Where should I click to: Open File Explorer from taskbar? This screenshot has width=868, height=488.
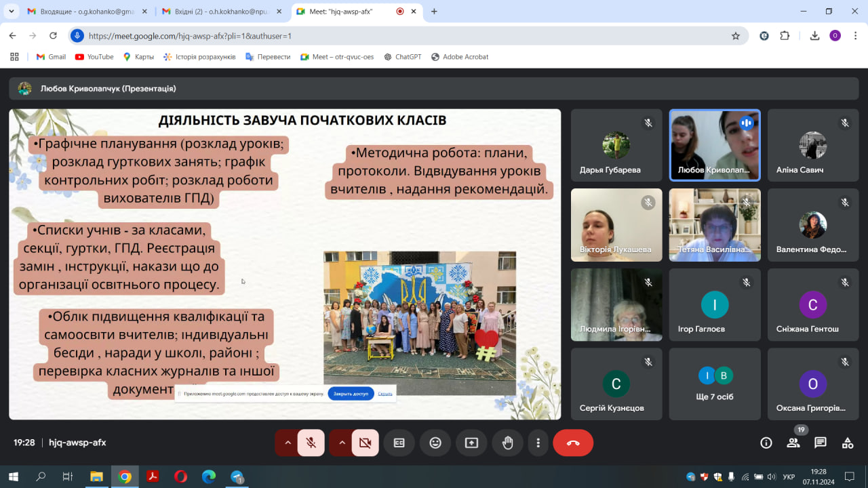tap(96, 476)
